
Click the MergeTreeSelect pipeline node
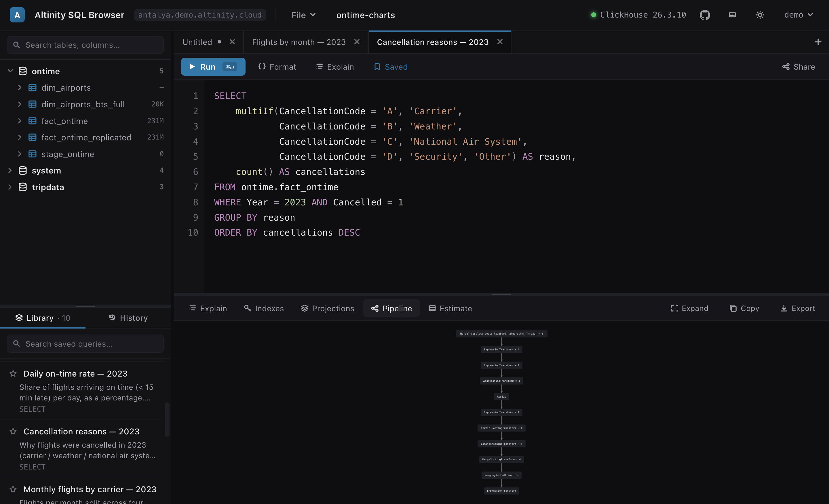(501, 334)
